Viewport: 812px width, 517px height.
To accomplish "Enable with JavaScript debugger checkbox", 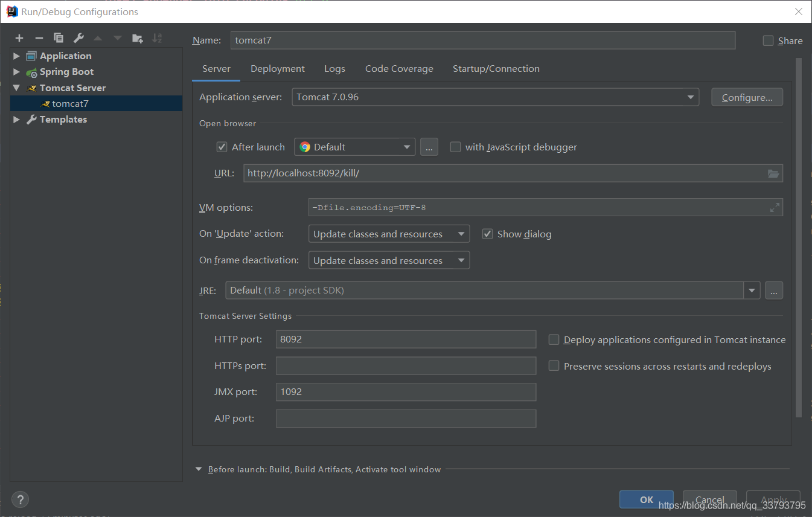I will (456, 147).
